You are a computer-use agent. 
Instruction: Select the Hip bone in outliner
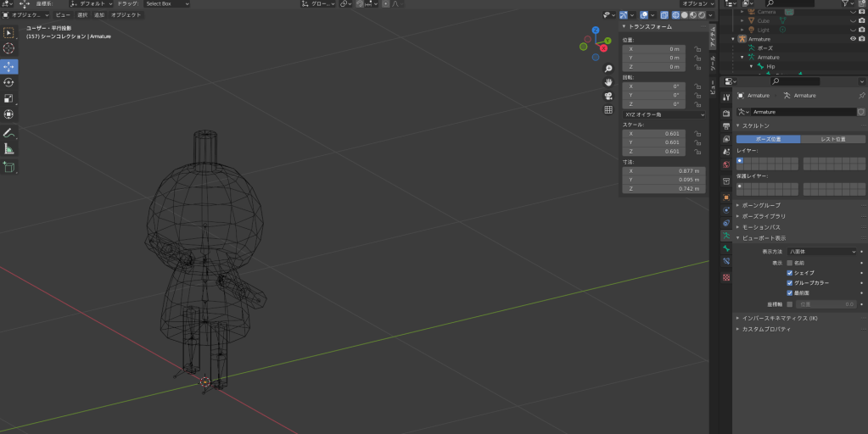coord(770,66)
